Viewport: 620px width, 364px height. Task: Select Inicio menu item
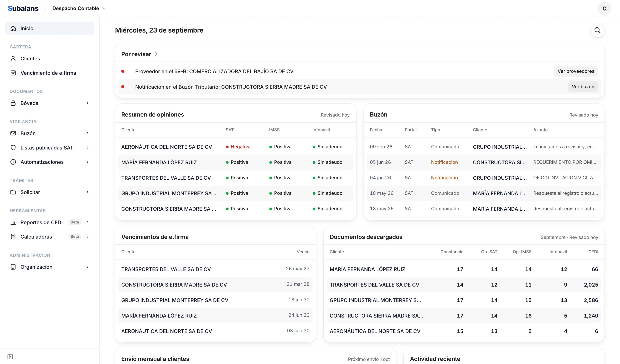click(50, 28)
